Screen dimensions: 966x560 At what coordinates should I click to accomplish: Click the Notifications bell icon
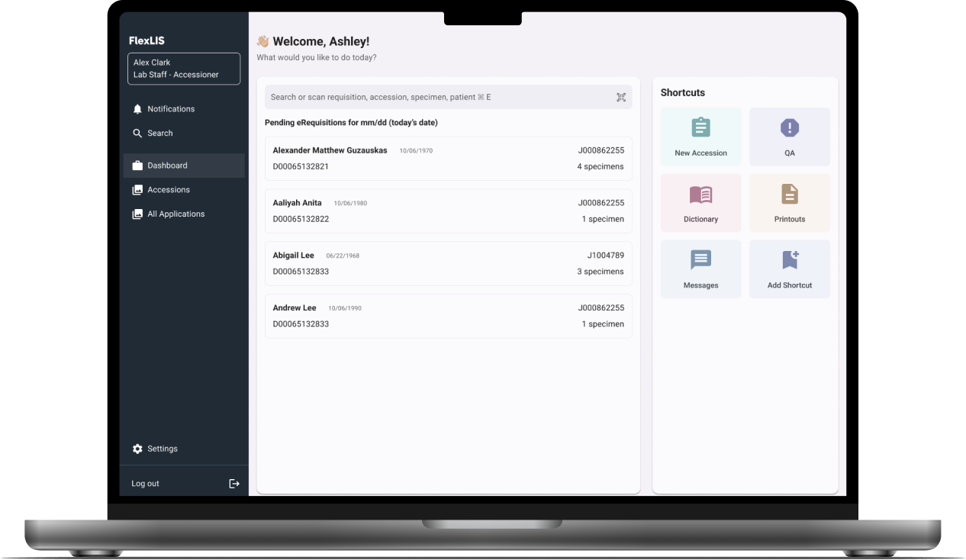coord(137,109)
